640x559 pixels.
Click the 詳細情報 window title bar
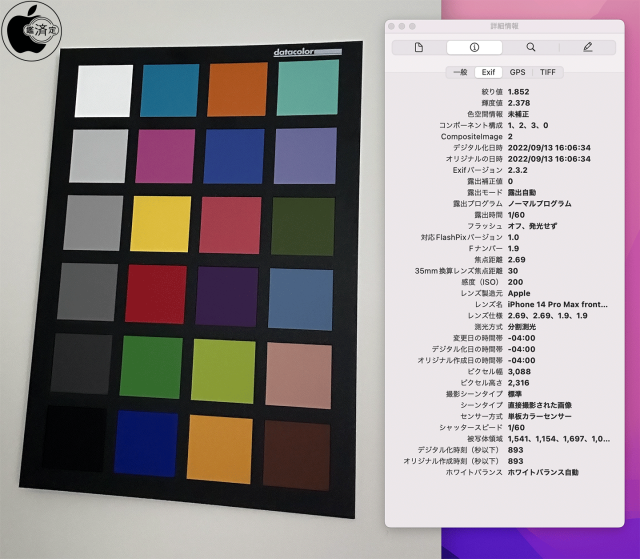(x=512, y=25)
